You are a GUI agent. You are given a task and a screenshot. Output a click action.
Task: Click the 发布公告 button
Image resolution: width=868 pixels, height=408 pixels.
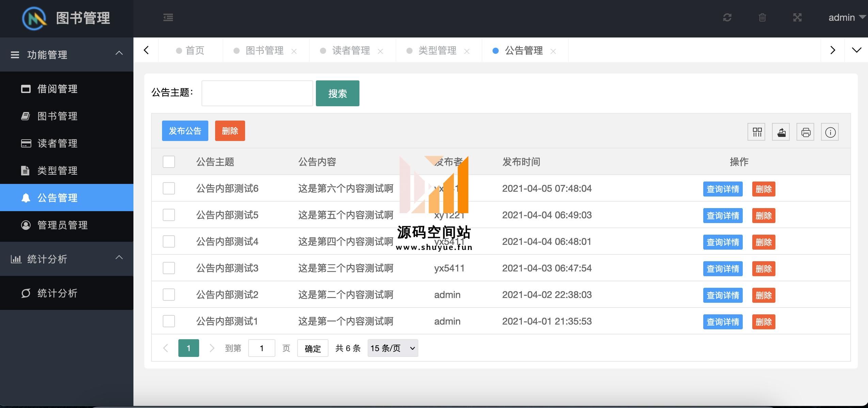(x=185, y=131)
